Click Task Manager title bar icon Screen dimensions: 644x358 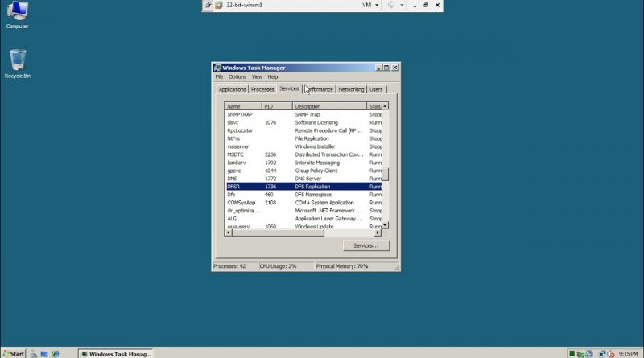217,68
